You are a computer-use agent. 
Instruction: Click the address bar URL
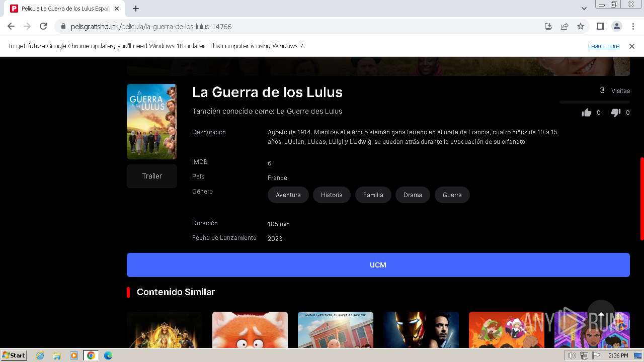(151, 26)
